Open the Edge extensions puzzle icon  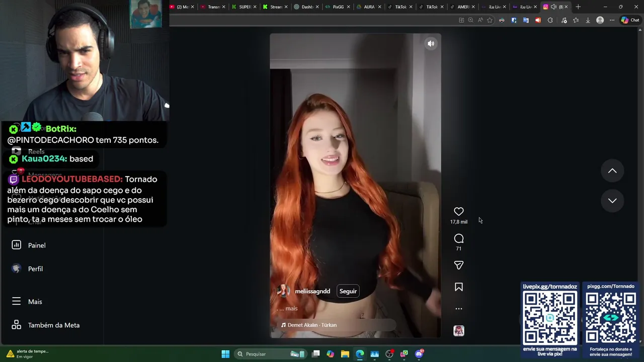coord(550,20)
